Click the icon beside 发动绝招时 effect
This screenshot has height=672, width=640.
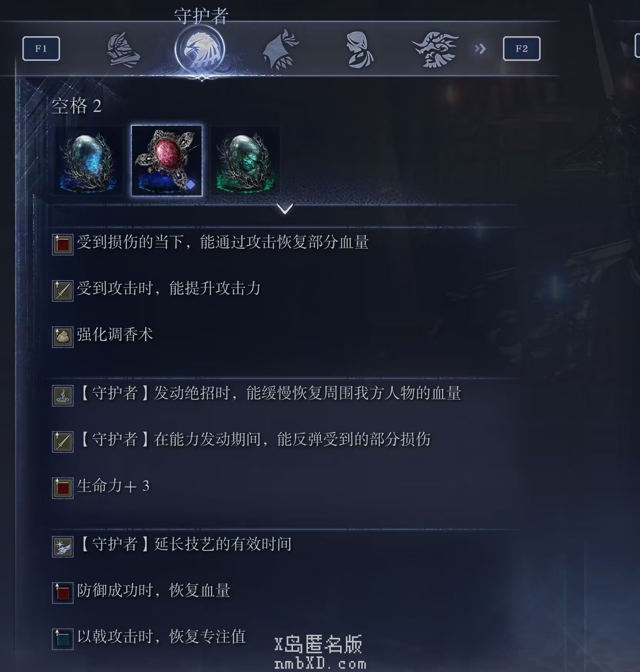(63, 395)
